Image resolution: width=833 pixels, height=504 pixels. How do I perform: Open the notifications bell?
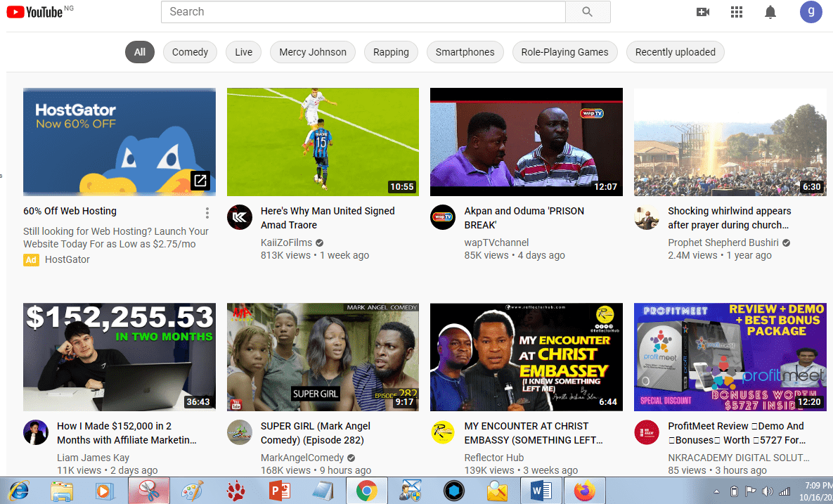(x=770, y=12)
